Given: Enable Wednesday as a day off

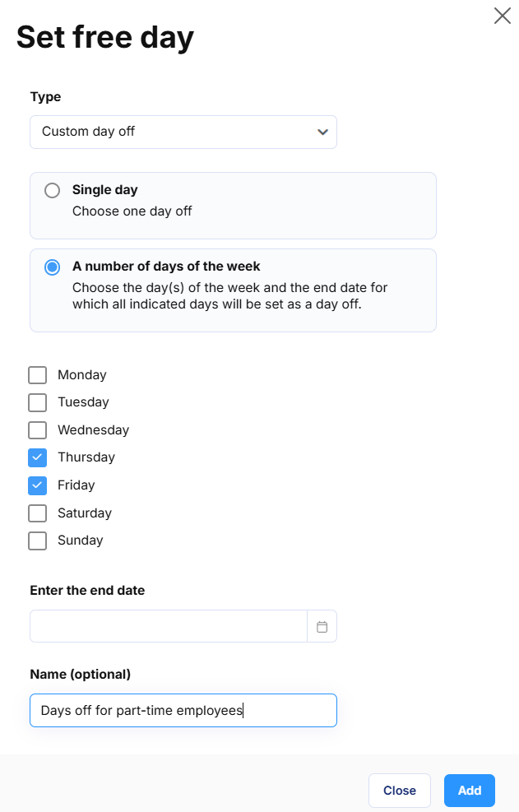Looking at the screenshot, I should point(37,430).
